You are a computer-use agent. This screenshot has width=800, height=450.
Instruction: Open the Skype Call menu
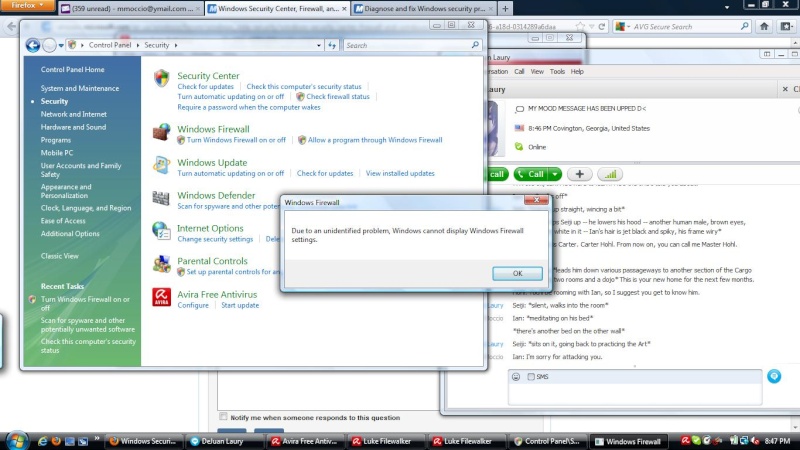pos(519,71)
